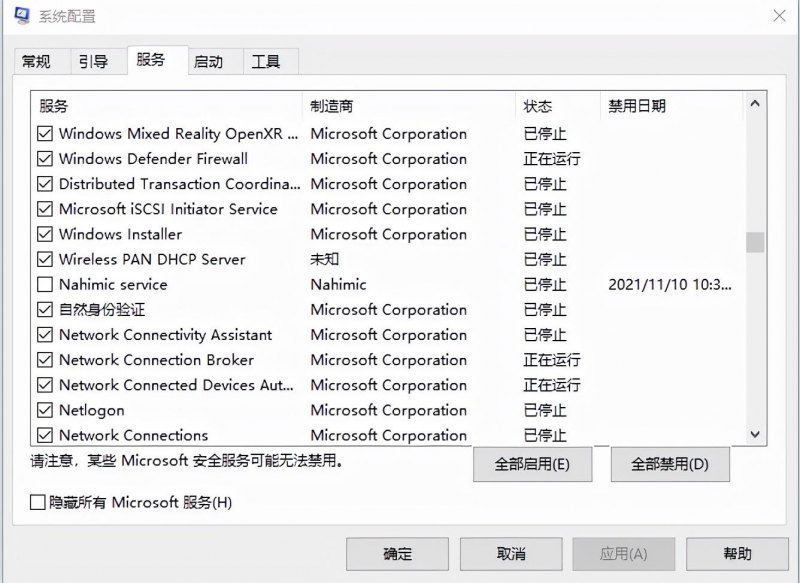Click the 全部启用(E) button

click(x=532, y=464)
